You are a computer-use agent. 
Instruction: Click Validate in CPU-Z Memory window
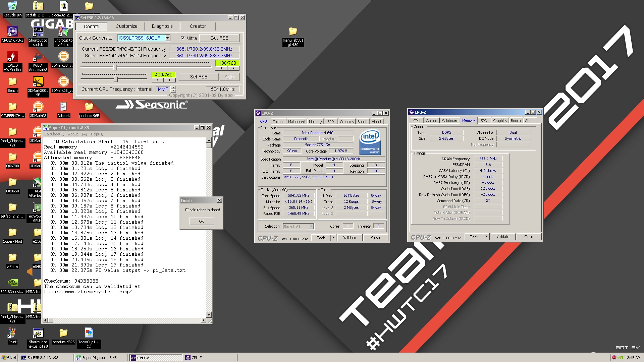click(503, 237)
